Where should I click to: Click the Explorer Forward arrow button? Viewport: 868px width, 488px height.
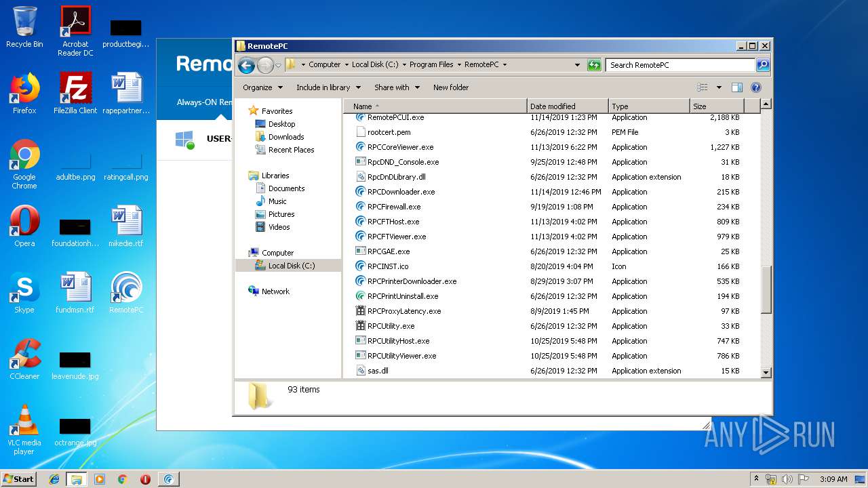[x=265, y=65]
